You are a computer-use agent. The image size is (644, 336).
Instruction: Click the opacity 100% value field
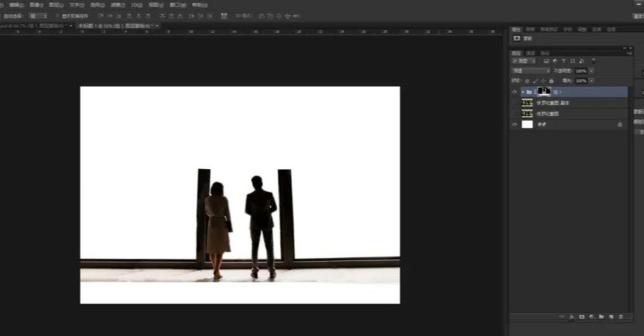click(581, 71)
